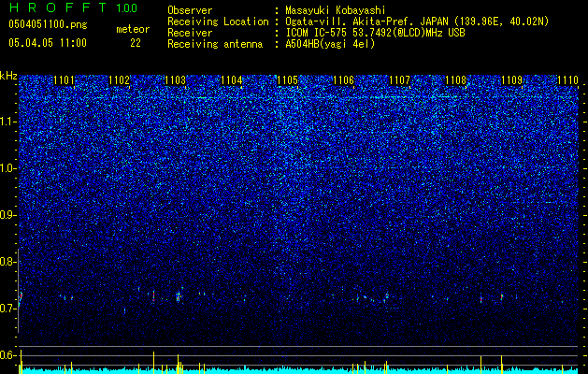The image size is (588, 374).
Task: Click the 1110 time marker
Action: click(x=567, y=80)
